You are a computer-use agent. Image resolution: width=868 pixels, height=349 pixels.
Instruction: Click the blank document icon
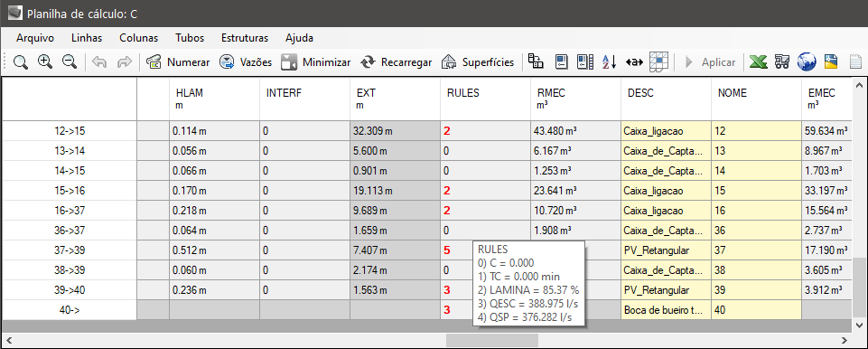point(856,62)
